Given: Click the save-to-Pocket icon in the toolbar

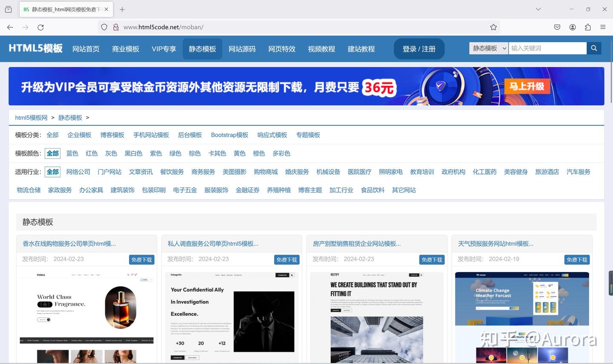Looking at the screenshot, I should (x=557, y=27).
